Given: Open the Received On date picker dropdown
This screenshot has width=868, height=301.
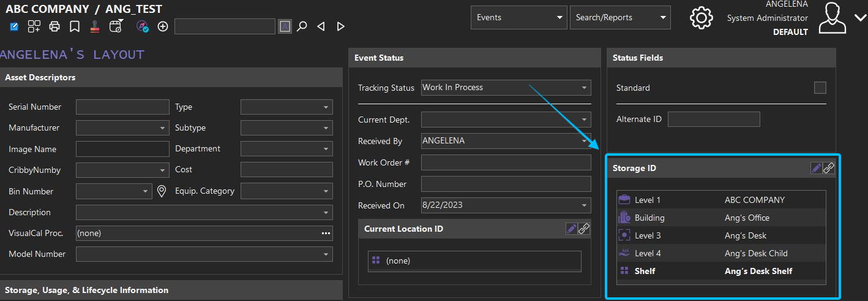Looking at the screenshot, I should tap(584, 205).
